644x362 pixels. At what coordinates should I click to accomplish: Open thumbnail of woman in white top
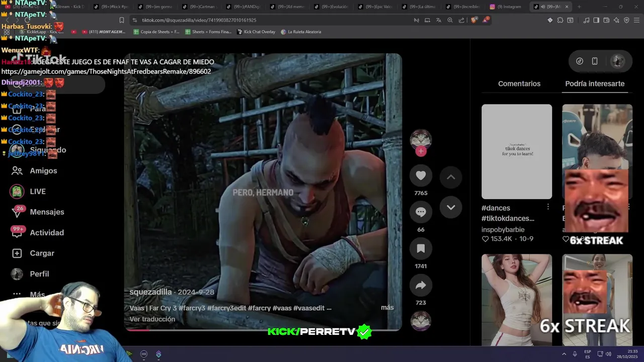pyautogui.click(x=517, y=300)
